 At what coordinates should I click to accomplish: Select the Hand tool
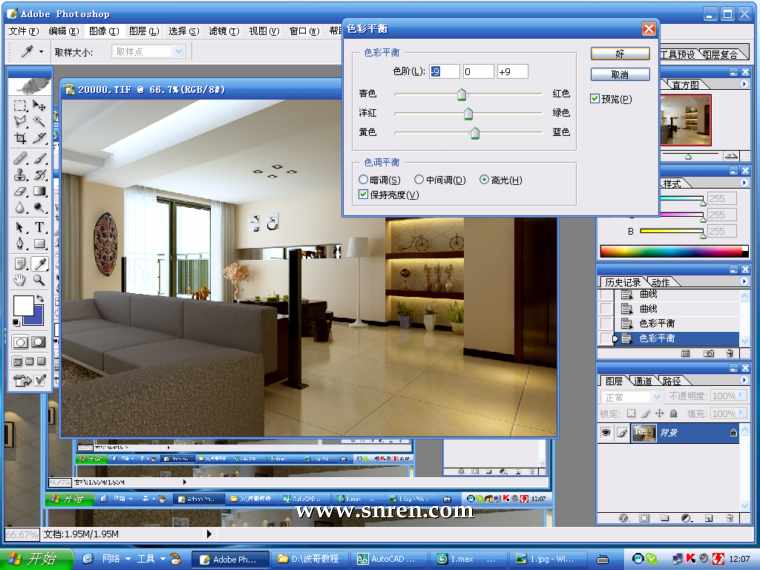[20, 280]
